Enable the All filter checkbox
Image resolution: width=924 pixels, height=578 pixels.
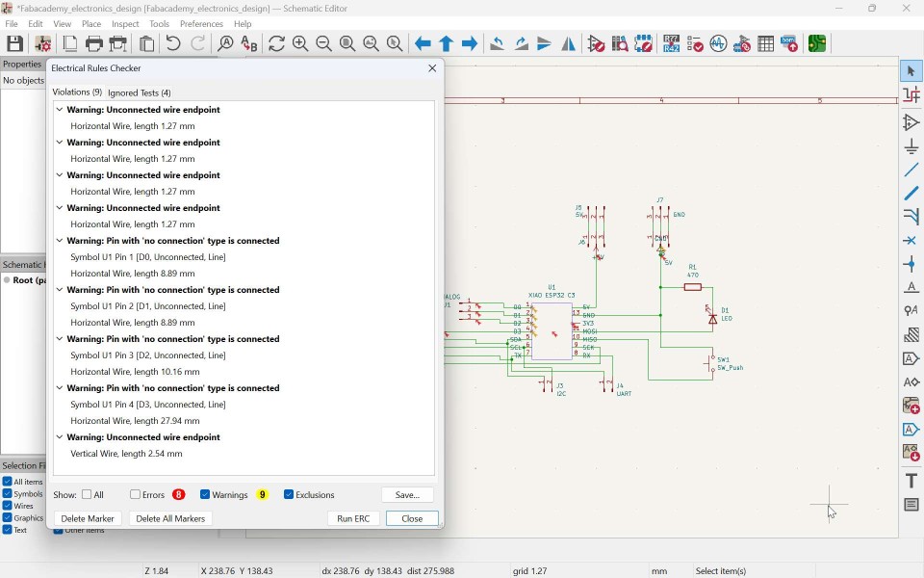(85, 494)
